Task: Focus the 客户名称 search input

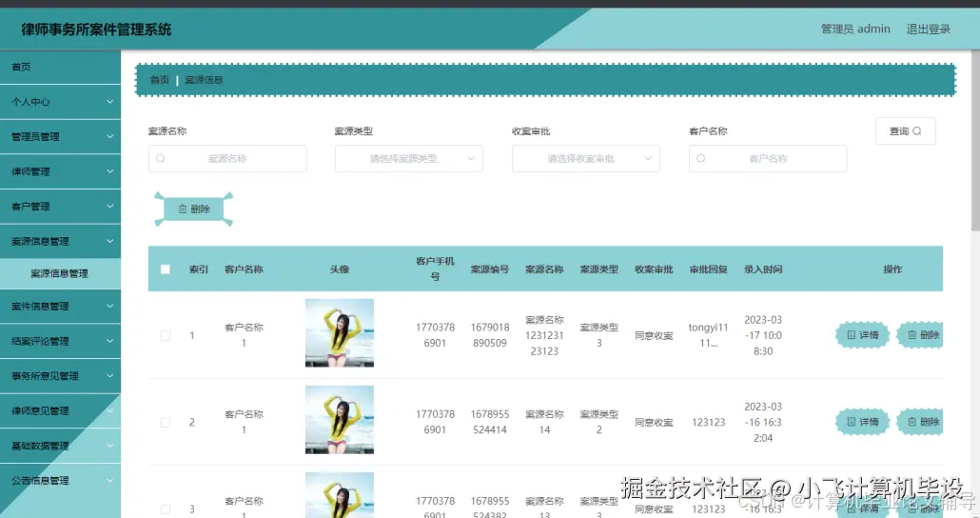Action: pyautogui.click(x=768, y=158)
